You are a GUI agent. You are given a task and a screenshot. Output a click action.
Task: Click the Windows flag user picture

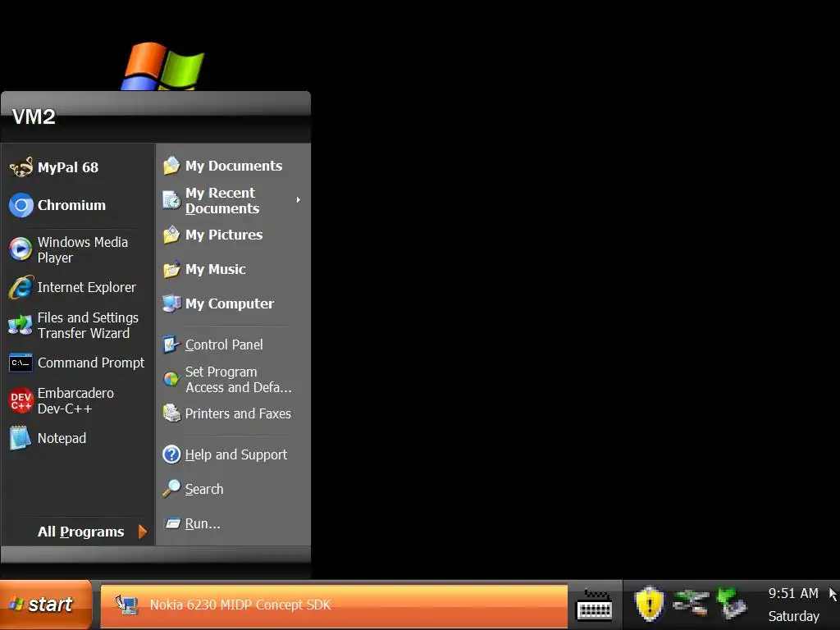coord(162,66)
